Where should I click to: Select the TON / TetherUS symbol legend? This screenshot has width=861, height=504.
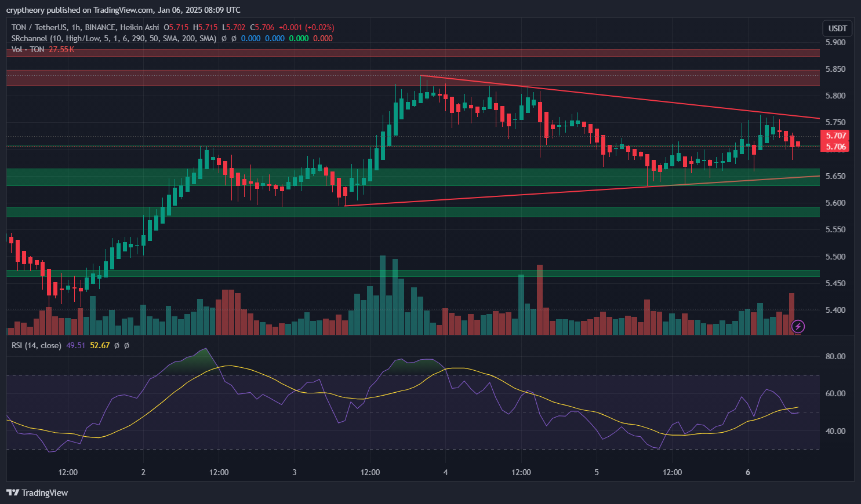click(85, 27)
